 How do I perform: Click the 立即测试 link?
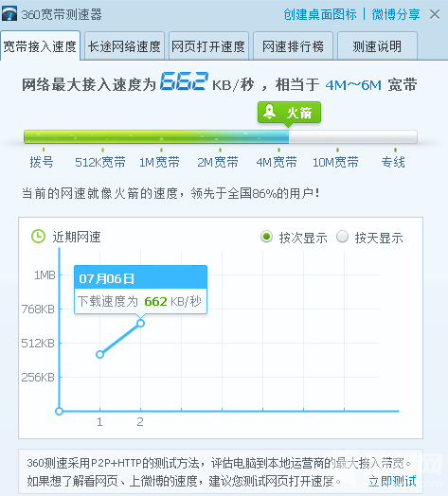tap(392, 481)
